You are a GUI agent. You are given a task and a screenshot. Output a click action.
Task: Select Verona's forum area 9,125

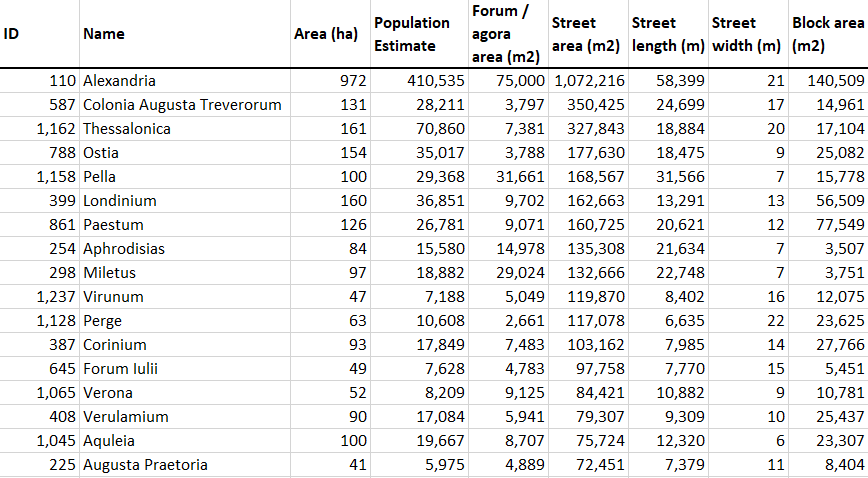(508, 393)
